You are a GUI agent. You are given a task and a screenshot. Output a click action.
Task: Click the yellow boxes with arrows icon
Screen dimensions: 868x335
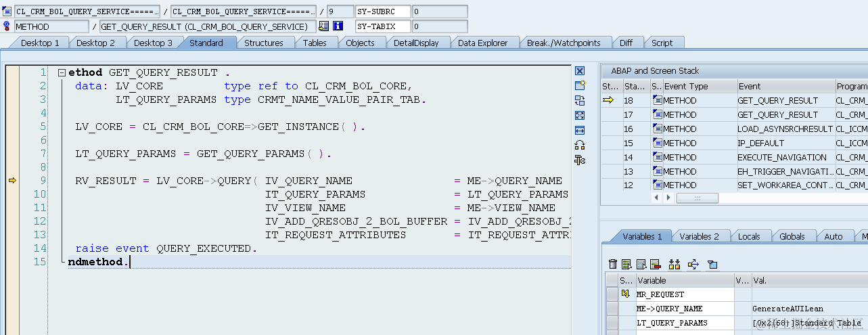tap(674, 264)
